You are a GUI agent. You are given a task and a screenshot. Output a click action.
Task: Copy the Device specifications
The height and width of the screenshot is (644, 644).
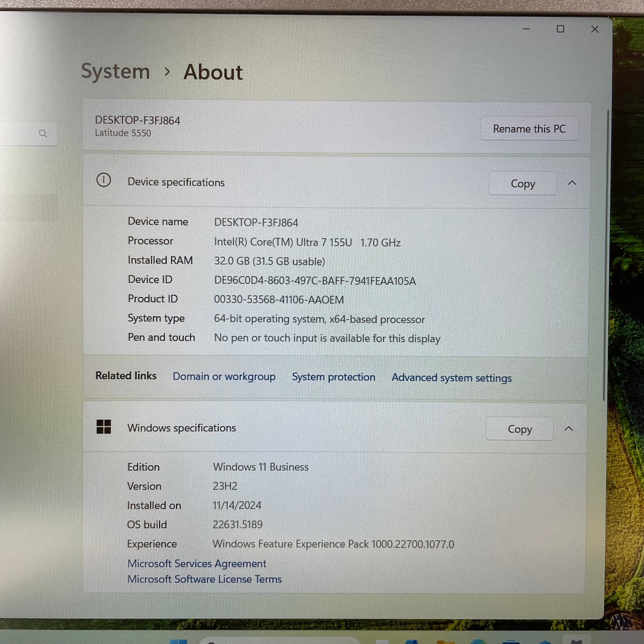(522, 183)
